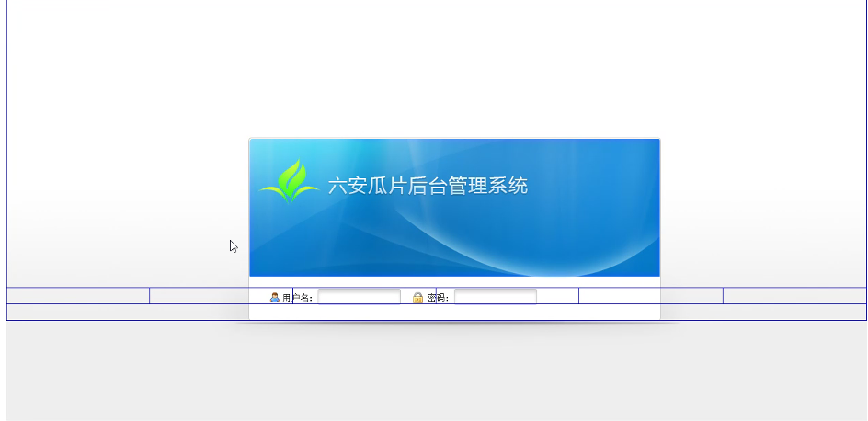Click the green leaf logo
This screenshot has height=421, width=868.
(x=289, y=181)
